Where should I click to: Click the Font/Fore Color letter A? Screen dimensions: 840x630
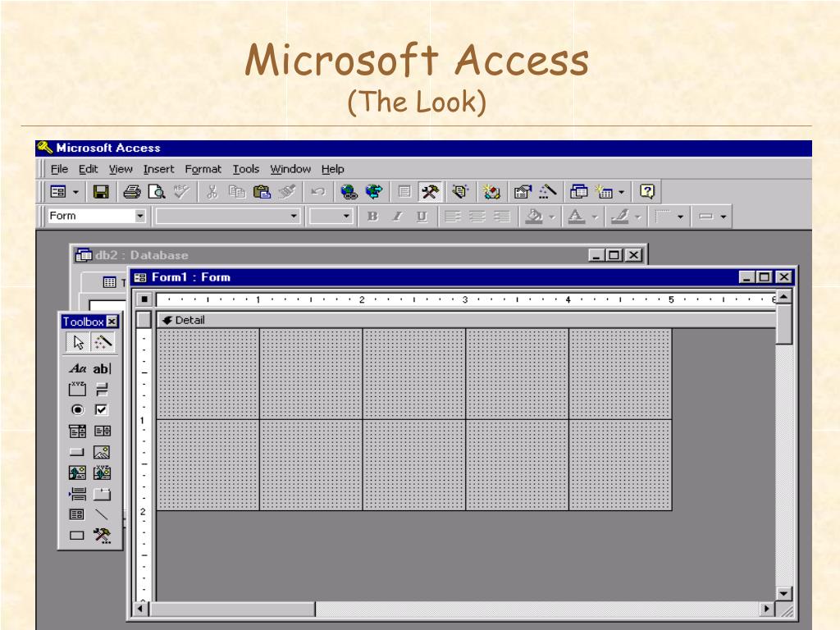coord(577,217)
